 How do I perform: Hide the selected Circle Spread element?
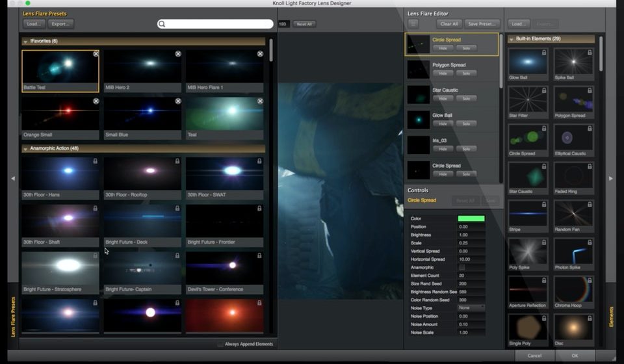(443, 48)
